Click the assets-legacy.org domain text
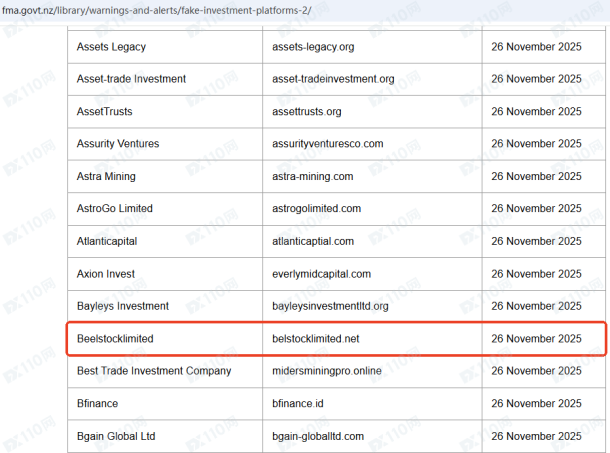The height and width of the screenshot is (453, 610). click(x=313, y=46)
